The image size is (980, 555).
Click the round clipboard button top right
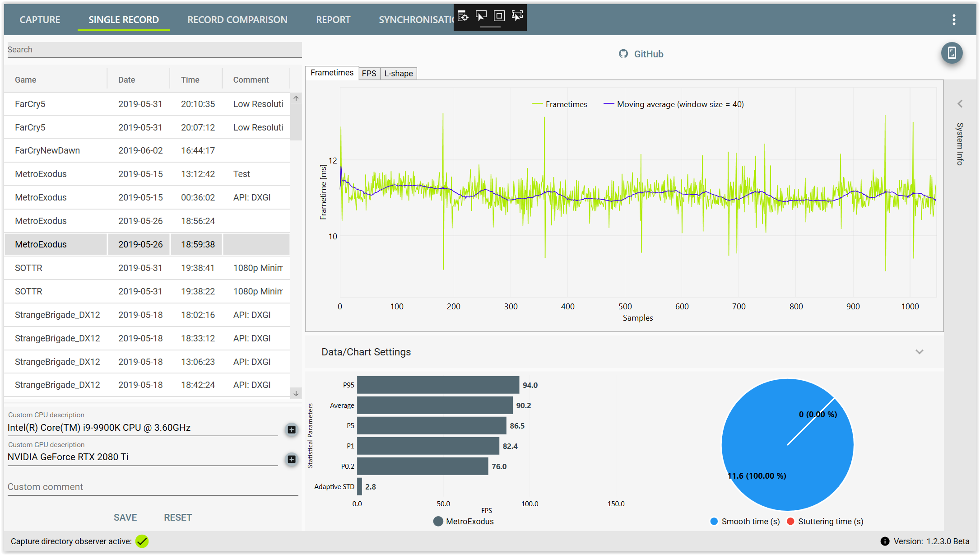pos(952,53)
